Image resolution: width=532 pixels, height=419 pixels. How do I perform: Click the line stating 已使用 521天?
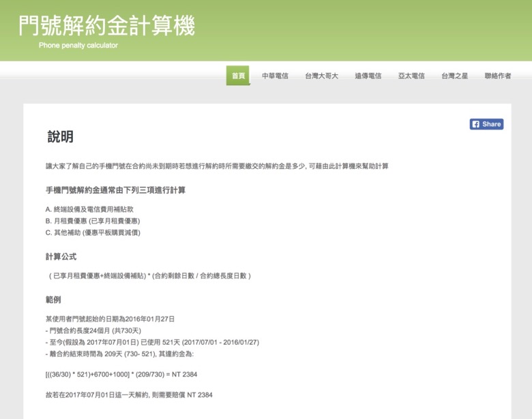(152, 343)
